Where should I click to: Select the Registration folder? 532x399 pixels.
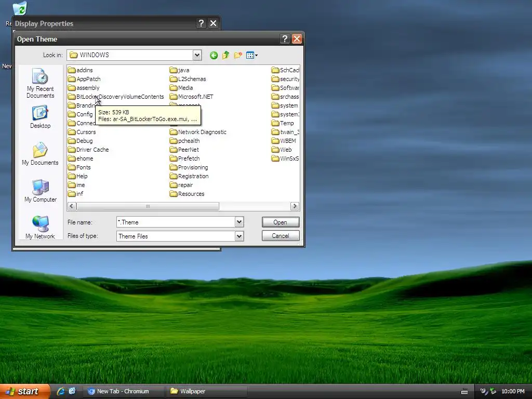[189, 176]
